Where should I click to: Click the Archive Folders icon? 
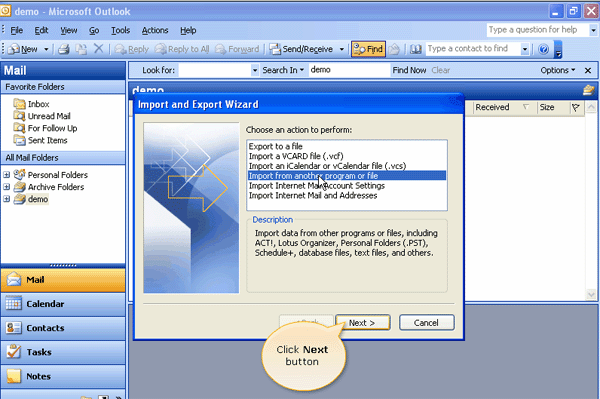pos(20,187)
